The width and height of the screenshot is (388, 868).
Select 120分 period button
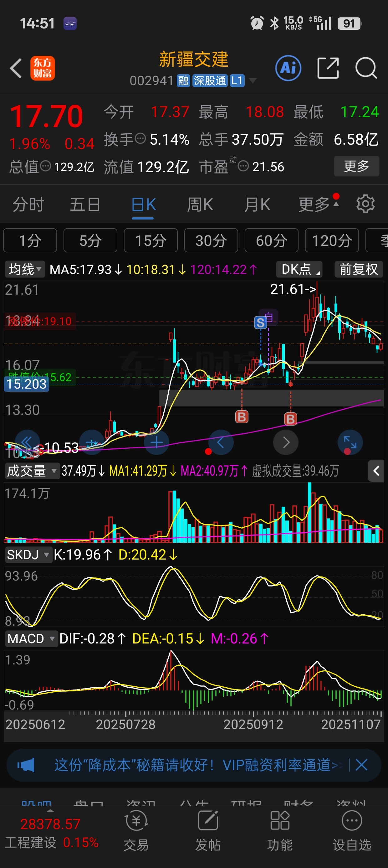[332, 240]
